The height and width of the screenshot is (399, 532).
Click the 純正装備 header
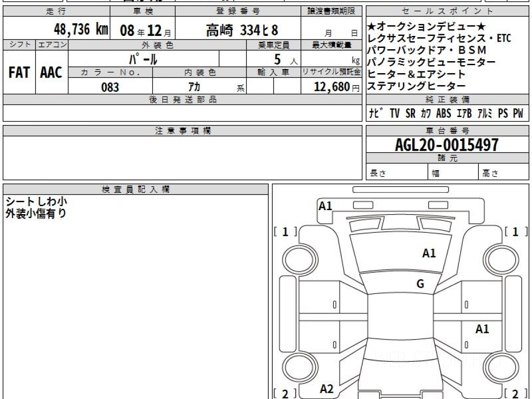tap(448, 100)
